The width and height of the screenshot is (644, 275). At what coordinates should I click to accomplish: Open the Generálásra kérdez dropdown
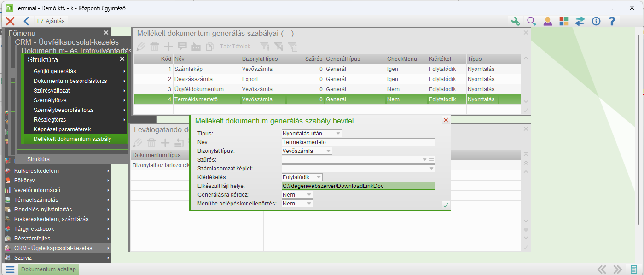pyautogui.click(x=309, y=195)
